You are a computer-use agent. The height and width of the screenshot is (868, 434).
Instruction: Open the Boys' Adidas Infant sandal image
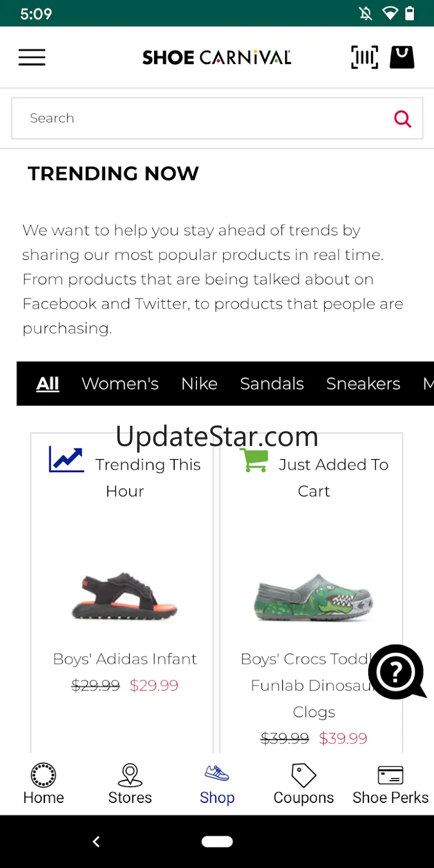(x=125, y=596)
